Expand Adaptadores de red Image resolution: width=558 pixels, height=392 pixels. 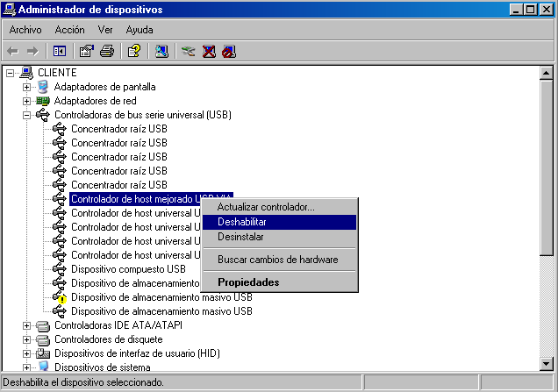26,102
